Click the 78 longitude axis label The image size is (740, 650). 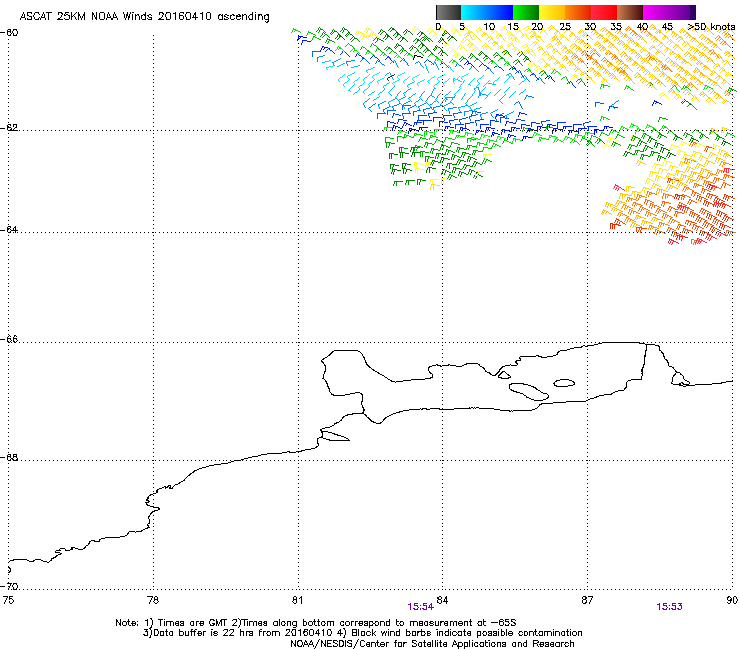(x=153, y=600)
